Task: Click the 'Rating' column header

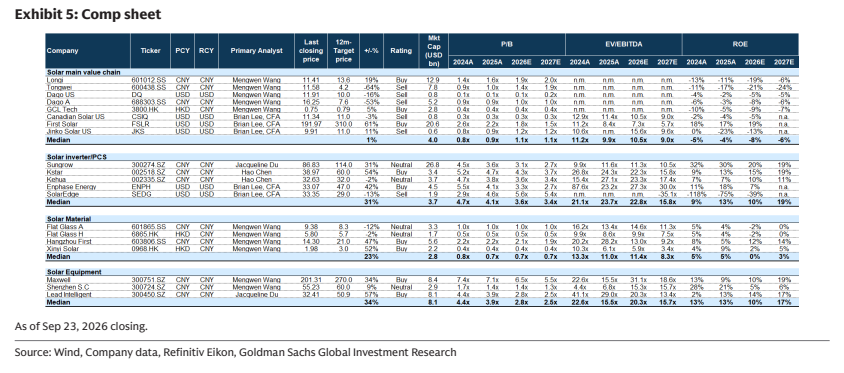Action: pyautogui.click(x=401, y=51)
